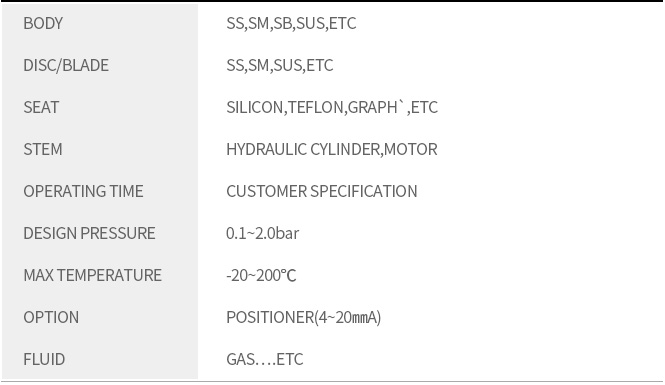665x385 pixels.
Task: Select the POSITIONER(4~20mA) option value
Action: coord(303,317)
